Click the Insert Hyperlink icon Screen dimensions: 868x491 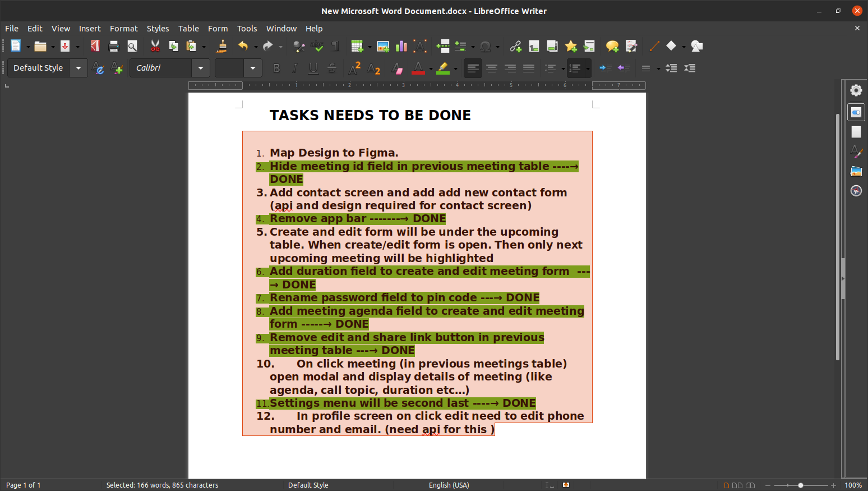coord(515,46)
